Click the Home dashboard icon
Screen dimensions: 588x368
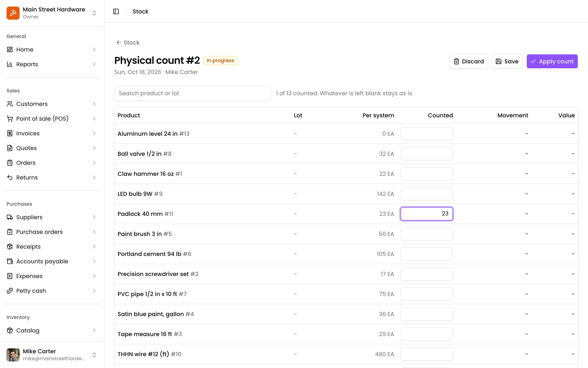click(10, 49)
